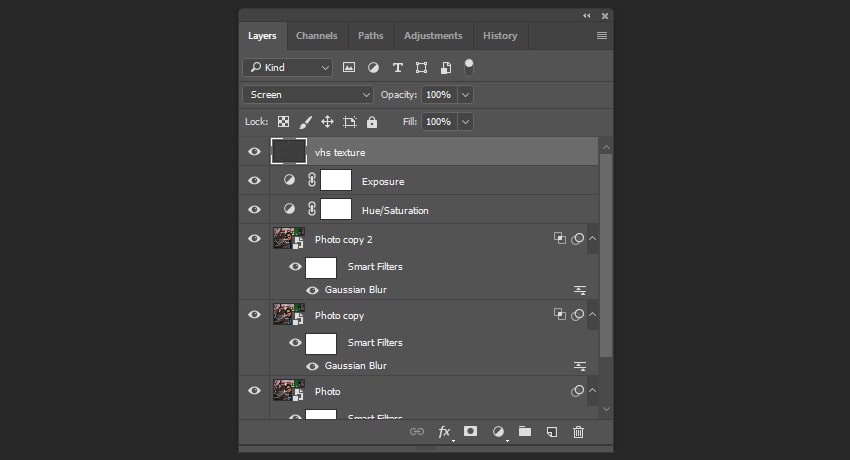Hide the Exposure adjustment layer
The width and height of the screenshot is (850, 460).
254,180
